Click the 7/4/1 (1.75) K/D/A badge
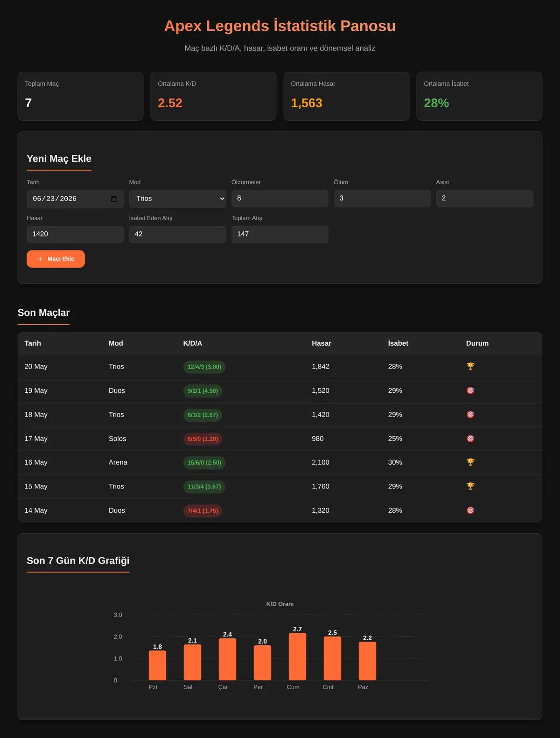The image size is (560, 738). 203,511
